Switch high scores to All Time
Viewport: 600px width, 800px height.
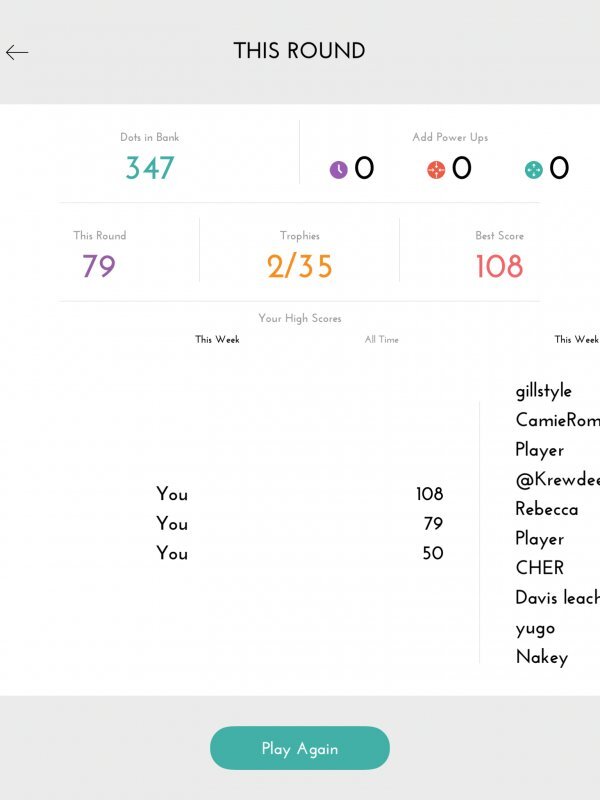[x=381, y=340]
